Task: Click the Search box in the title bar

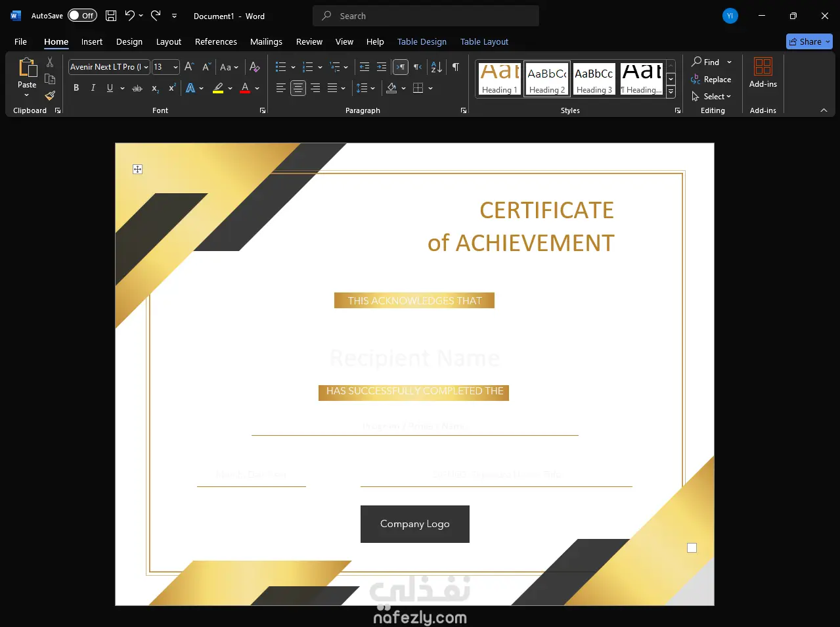Action: point(426,16)
